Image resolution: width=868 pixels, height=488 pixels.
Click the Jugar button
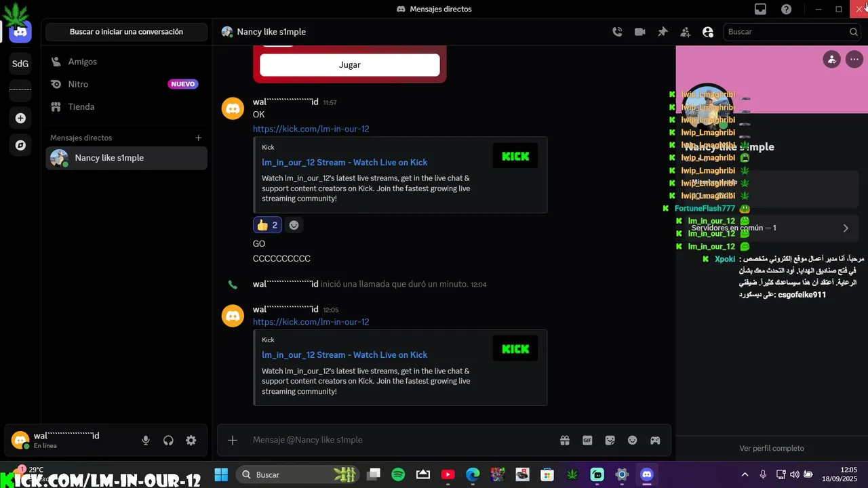pyautogui.click(x=350, y=65)
